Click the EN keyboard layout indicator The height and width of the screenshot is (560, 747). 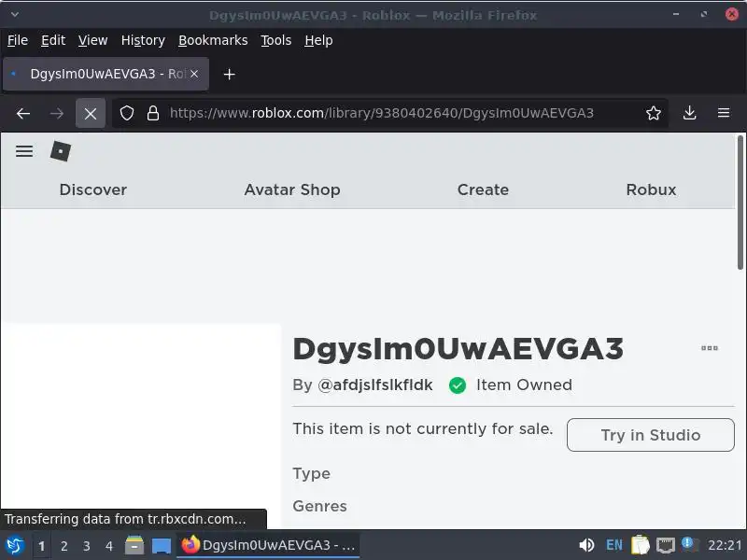click(614, 545)
